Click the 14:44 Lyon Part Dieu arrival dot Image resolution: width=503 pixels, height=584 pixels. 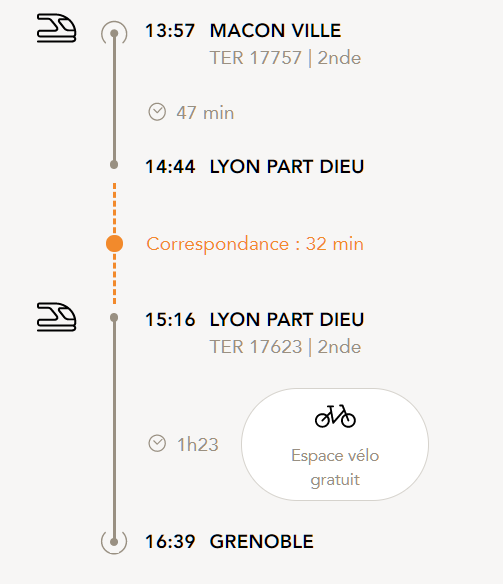click(x=114, y=165)
